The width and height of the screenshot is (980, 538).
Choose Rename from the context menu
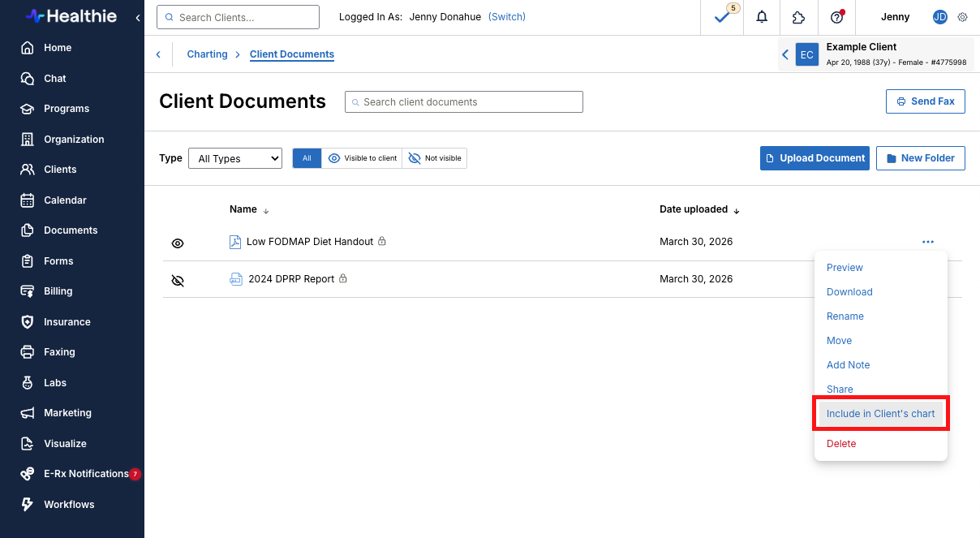click(845, 316)
